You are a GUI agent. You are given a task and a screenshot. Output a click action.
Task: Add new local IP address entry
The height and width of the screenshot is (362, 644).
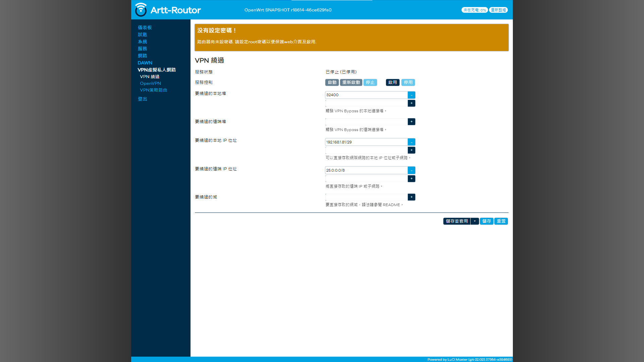coord(412,150)
